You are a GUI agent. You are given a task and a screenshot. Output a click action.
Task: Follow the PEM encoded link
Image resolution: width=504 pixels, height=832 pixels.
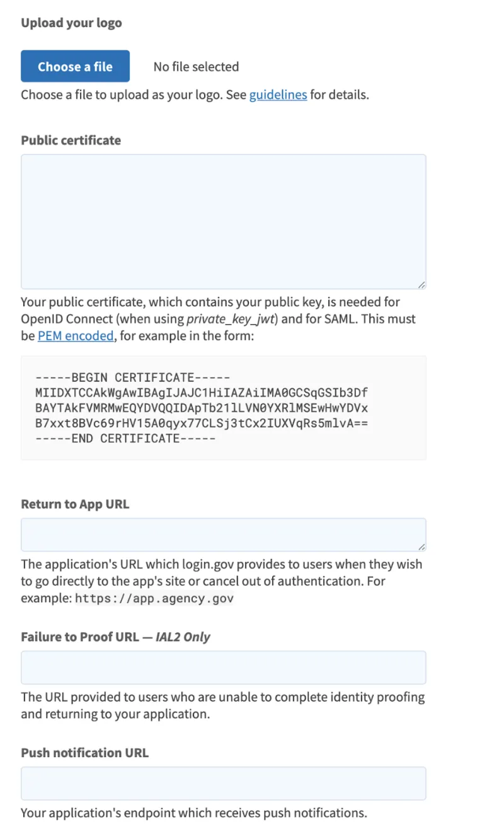pyautogui.click(x=76, y=336)
